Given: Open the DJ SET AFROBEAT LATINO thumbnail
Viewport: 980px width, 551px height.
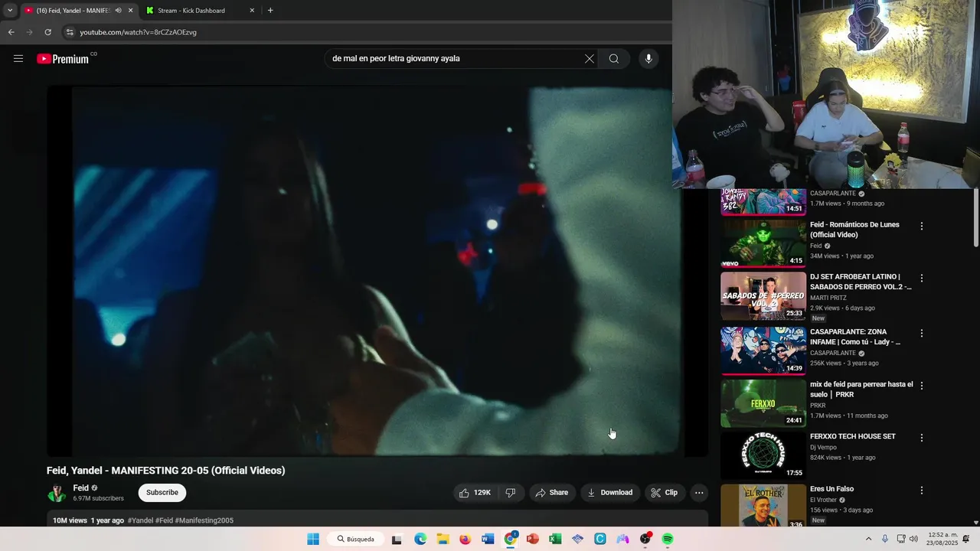Looking at the screenshot, I should point(763,296).
